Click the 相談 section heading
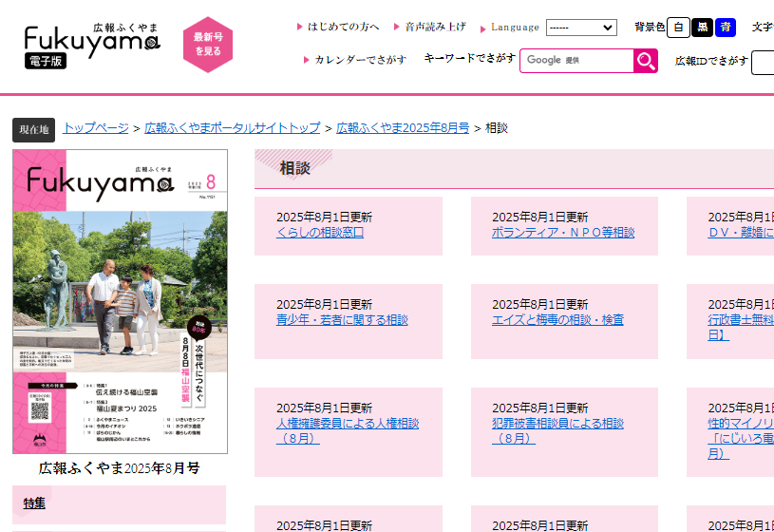 point(294,168)
